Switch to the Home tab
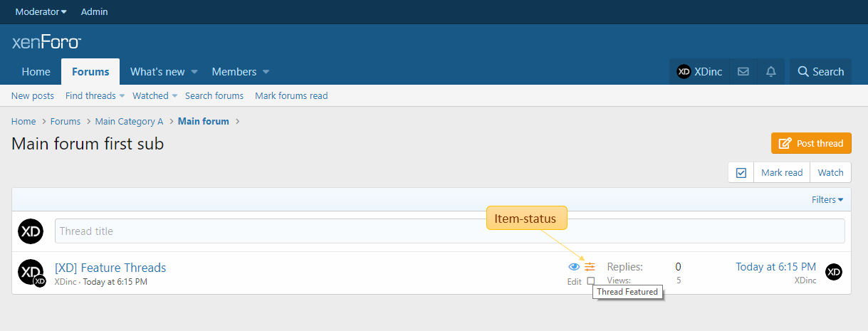The image size is (868, 331). point(36,72)
